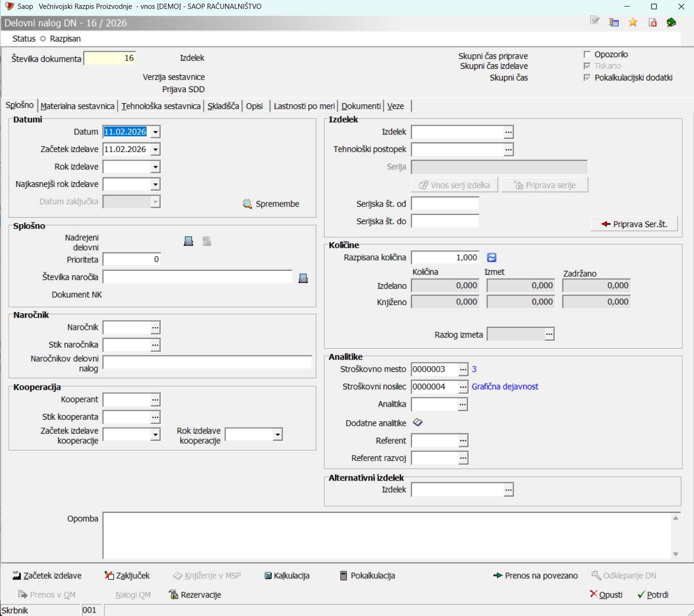Screen dimensions: 694x616
Task: Expand Rok izdelave kooperacije dropdown
Action: coord(277,435)
